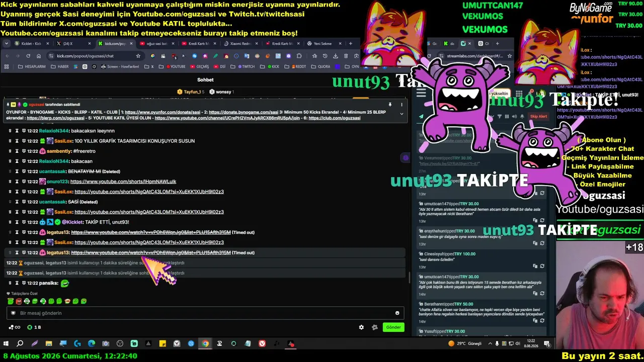
Task: Open the pinned message three-dot menu
Action: pyautogui.click(x=401, y=105)
